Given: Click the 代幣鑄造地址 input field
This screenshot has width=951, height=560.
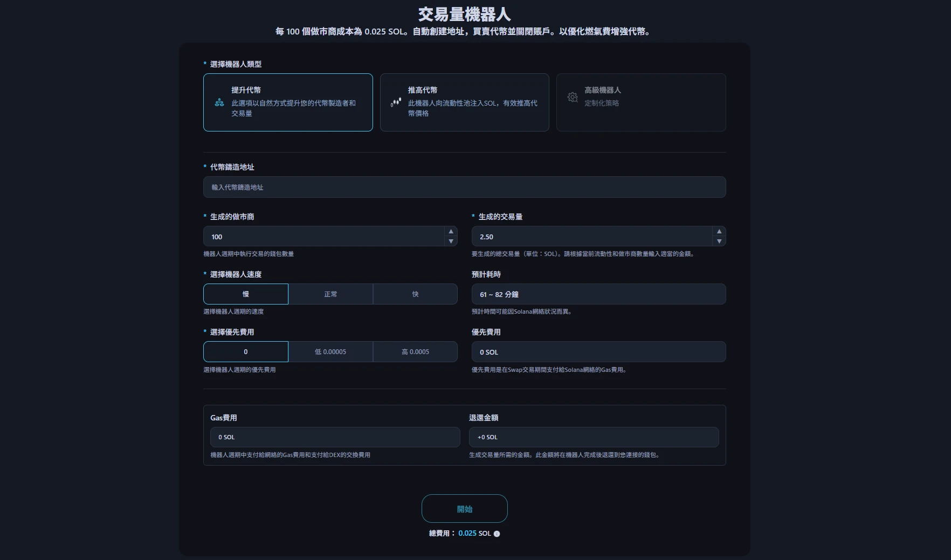Looking at the screenshot, I should tap(464, 187).
